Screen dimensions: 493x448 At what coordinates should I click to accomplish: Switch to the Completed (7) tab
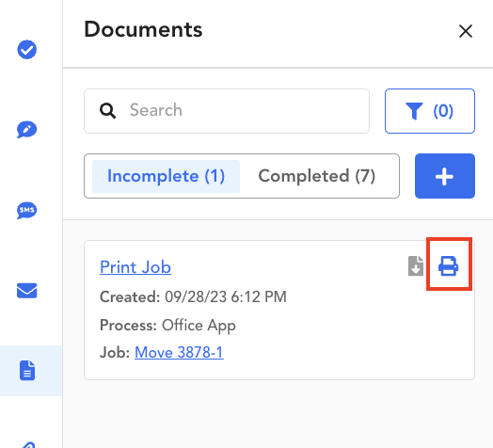pos(317,176)
